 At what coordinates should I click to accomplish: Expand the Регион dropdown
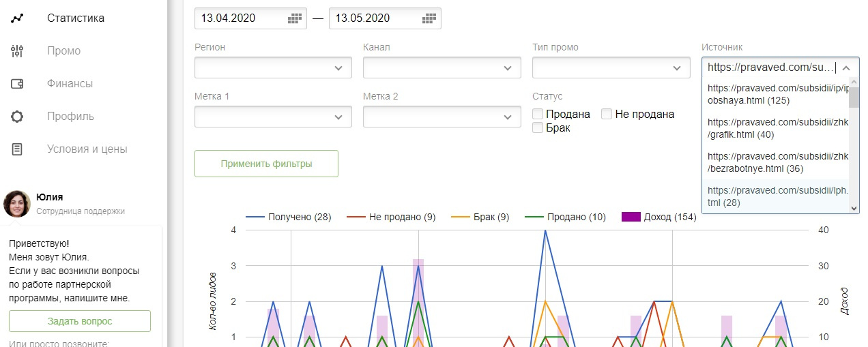pos(273,67)
